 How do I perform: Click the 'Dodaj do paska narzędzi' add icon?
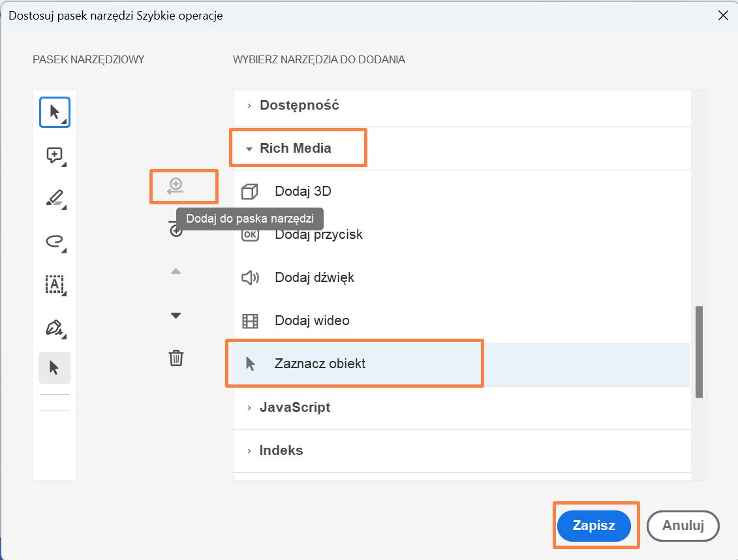(175, 186)
